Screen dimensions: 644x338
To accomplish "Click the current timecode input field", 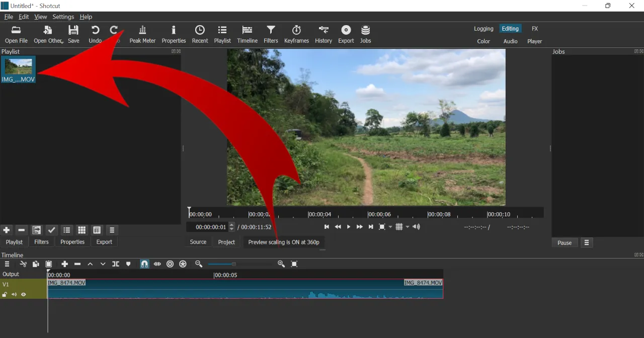I will [207, 227].
